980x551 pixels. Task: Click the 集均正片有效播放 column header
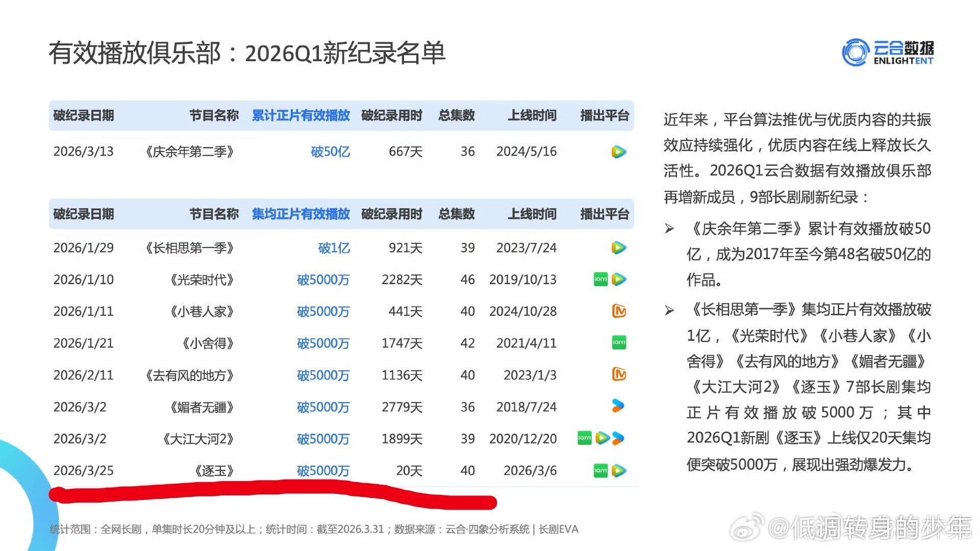click(x=300, y=214)
